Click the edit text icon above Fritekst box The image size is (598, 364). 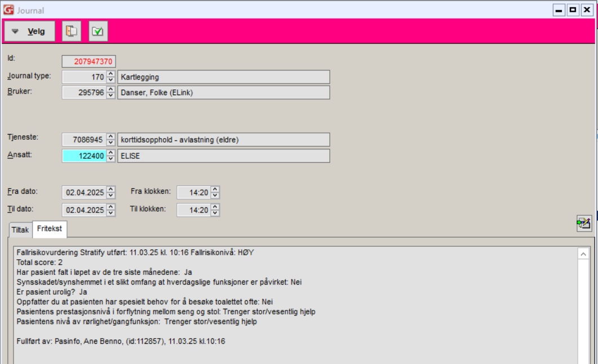584,223
